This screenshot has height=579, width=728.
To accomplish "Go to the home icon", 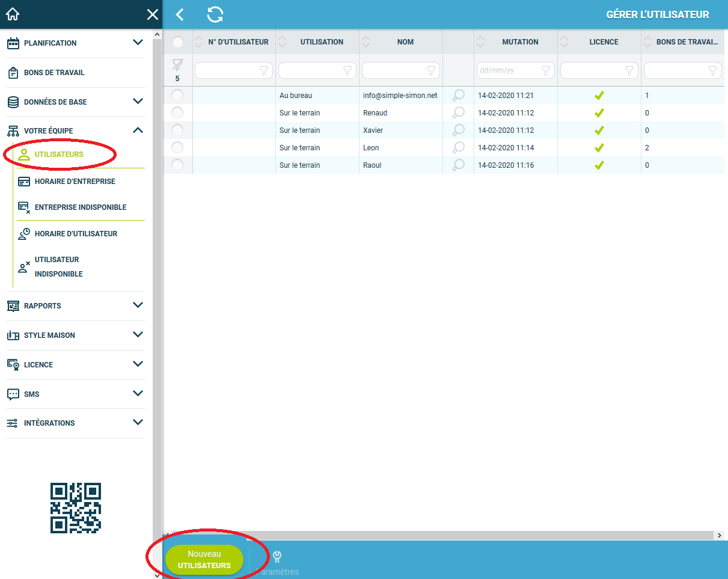I will (x=13, y=14).
